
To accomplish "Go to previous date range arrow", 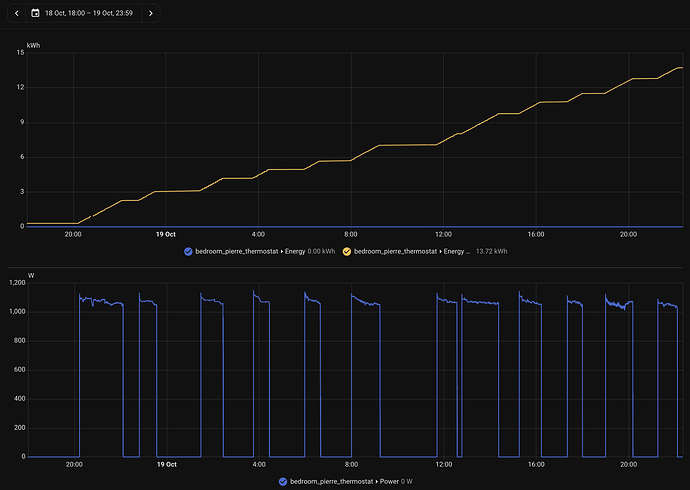I will pos(17,13).
